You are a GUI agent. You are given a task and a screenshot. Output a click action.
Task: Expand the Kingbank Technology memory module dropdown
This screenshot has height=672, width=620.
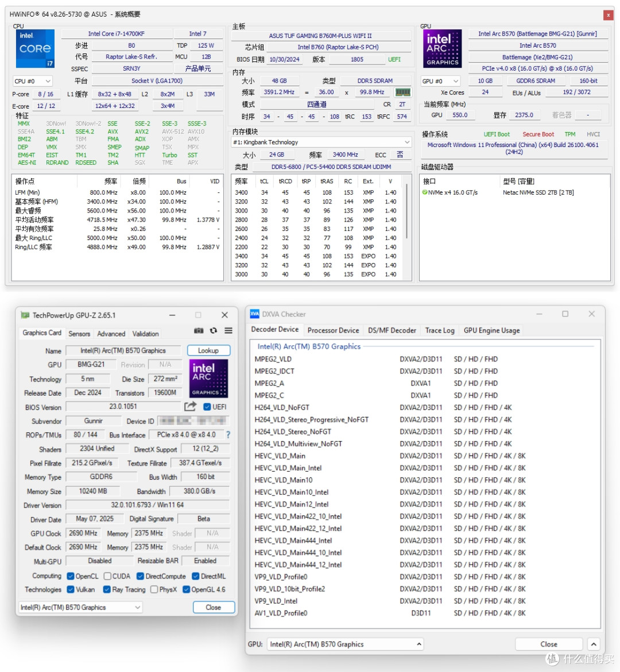321,142
